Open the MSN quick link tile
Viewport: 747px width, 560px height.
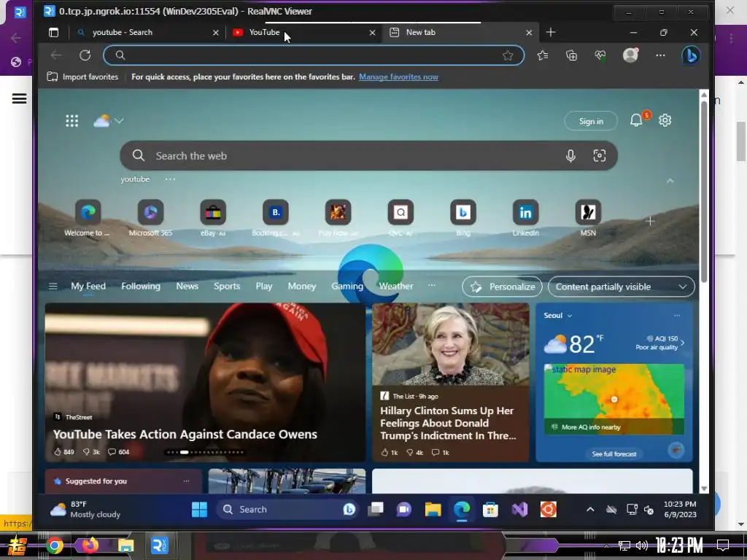tap(588, 218)
